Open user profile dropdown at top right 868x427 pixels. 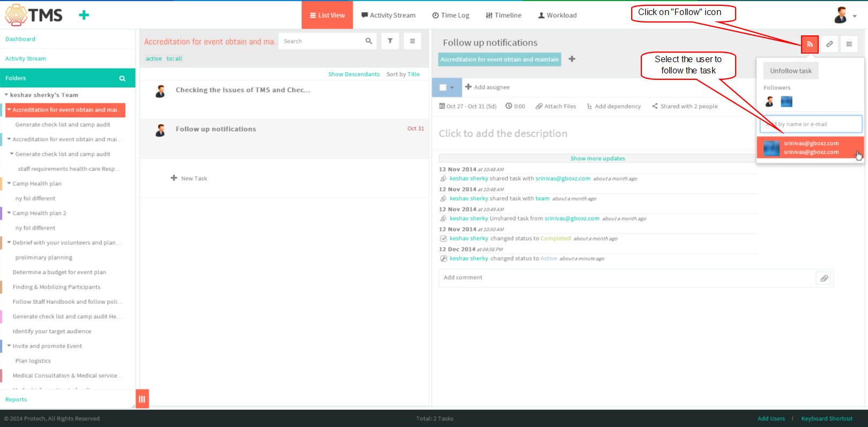click(x=845, y=15)
